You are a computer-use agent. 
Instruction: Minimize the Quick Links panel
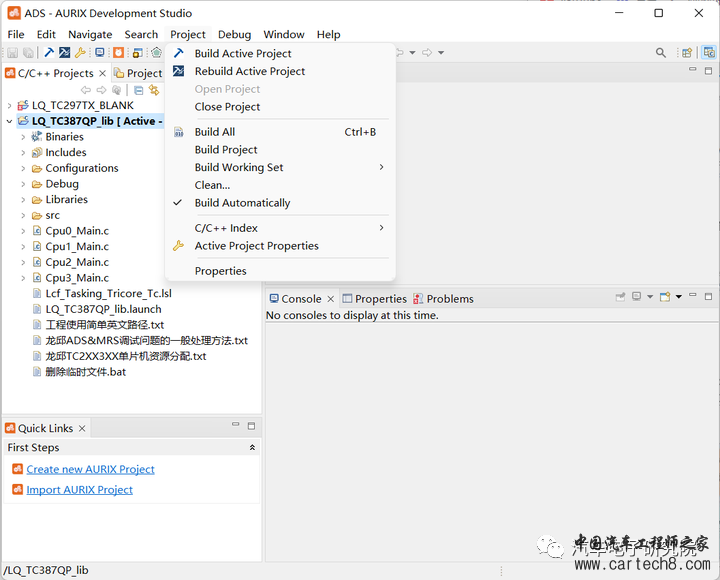tap(236, 425)
